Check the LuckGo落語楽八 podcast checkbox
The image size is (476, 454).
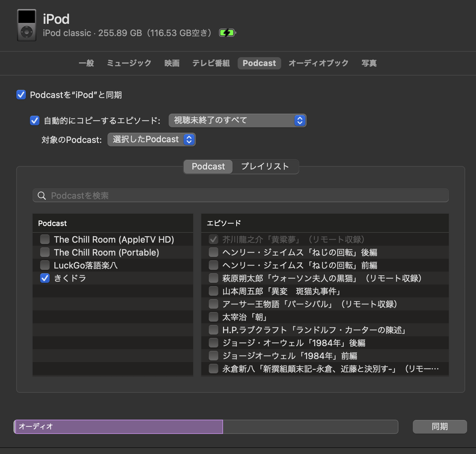click(x=45, y=265)
